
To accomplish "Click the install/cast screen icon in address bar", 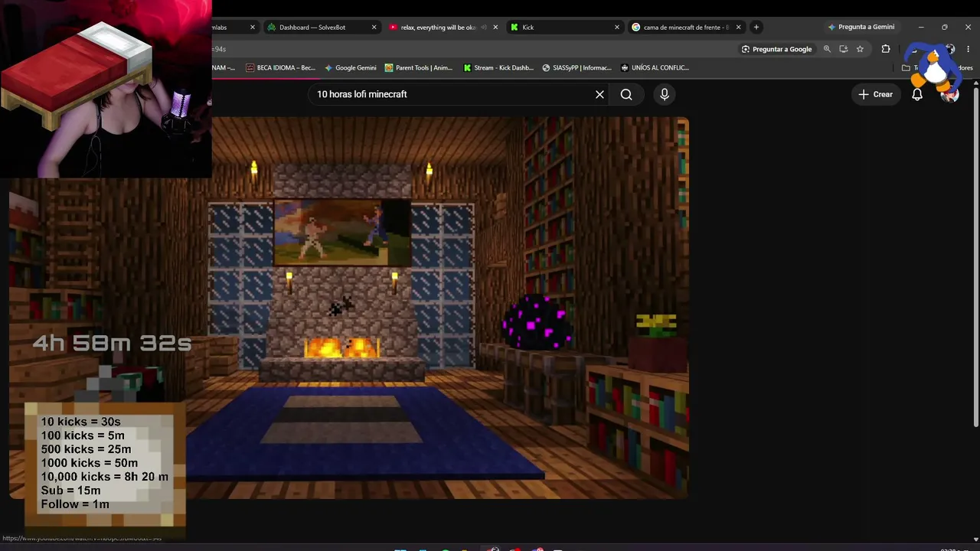I will point(844,49).
